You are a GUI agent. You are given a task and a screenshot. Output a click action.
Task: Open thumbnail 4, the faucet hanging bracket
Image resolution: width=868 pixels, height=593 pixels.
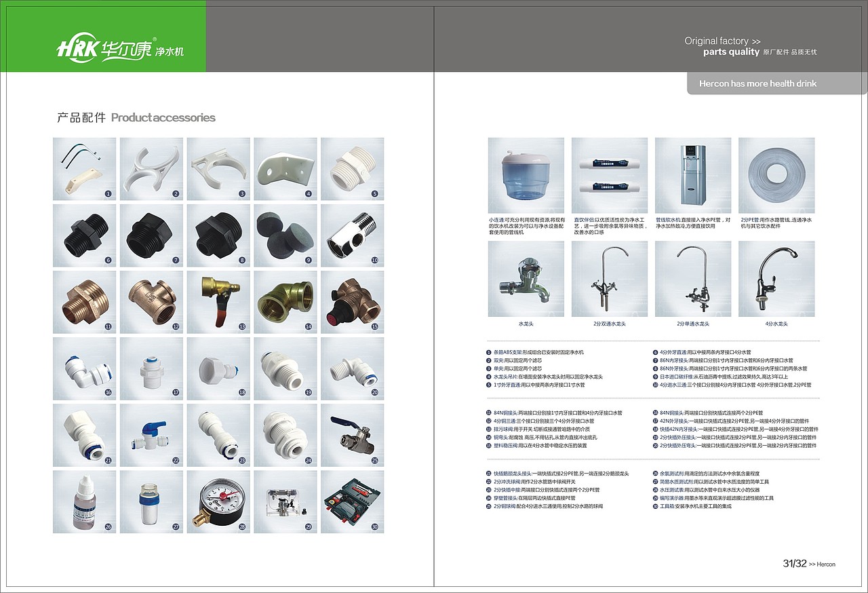click(285, 169)
